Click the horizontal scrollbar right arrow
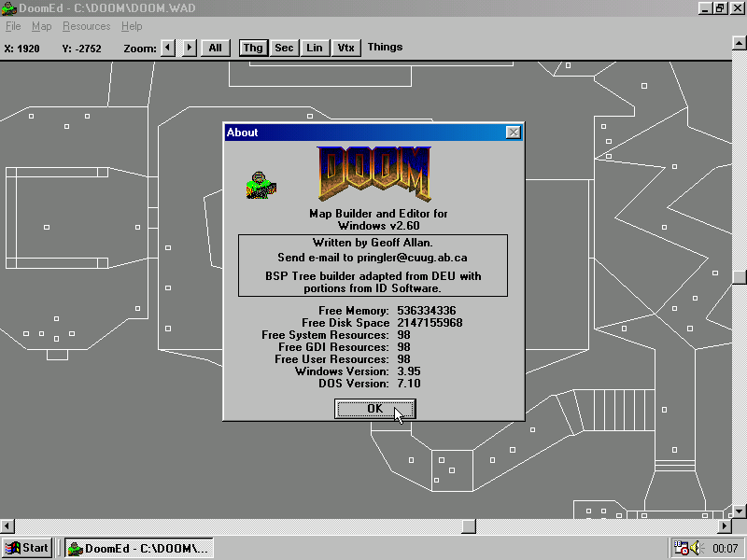 click(x=725, y=526)
